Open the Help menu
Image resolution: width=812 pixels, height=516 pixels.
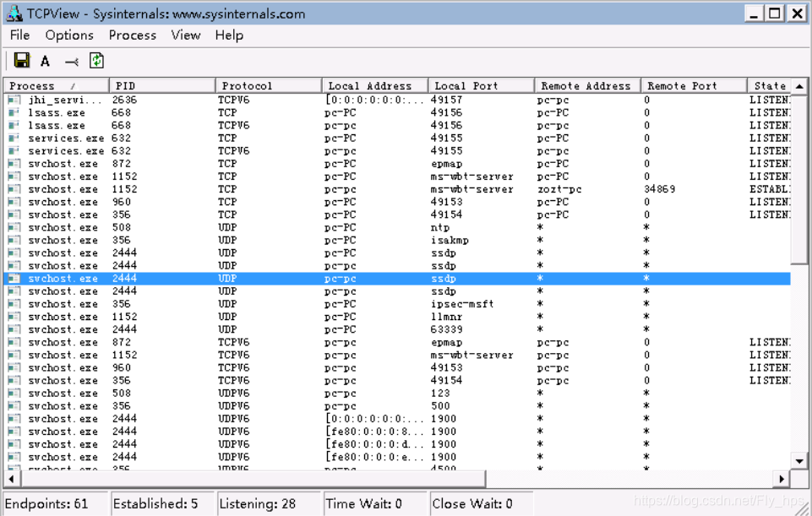(230, 35)
